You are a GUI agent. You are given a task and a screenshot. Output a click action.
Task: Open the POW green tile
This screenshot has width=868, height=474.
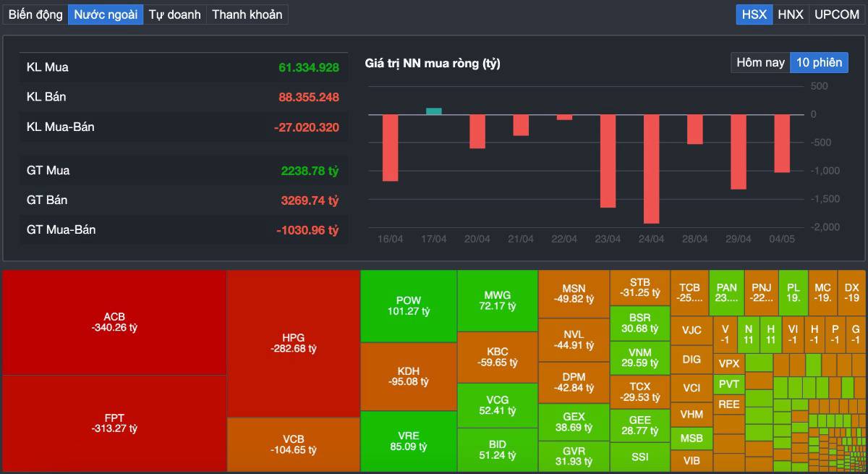[x=409, y=306]
